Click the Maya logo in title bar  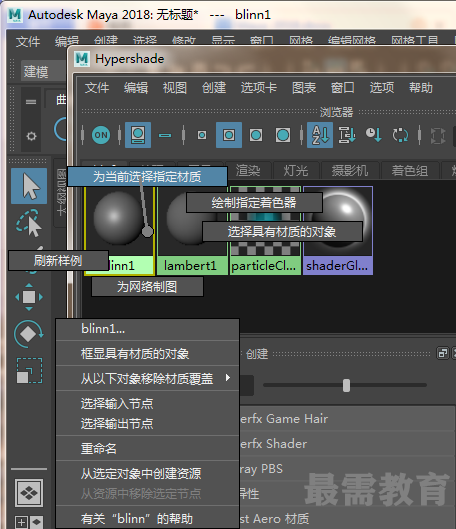15,15
